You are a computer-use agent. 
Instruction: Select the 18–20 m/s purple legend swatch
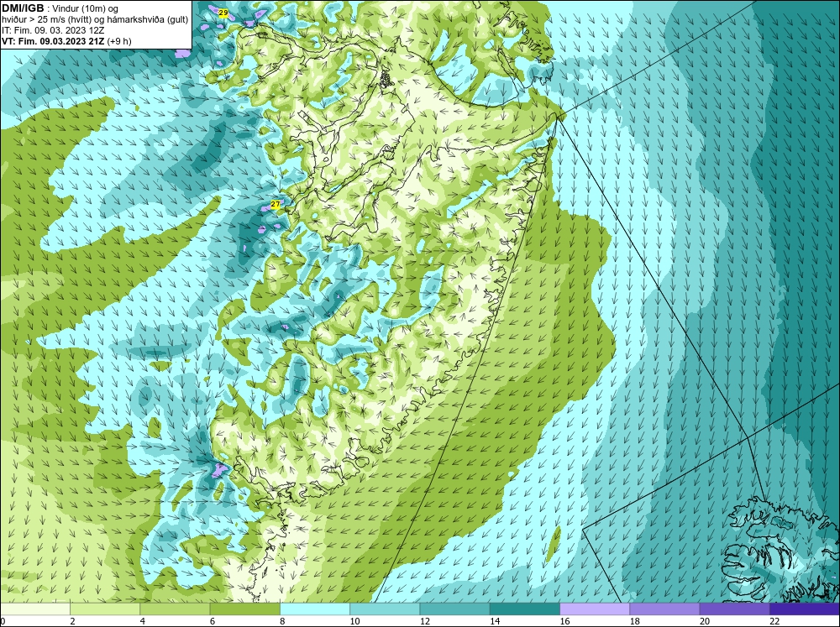[x=664, y=609]
